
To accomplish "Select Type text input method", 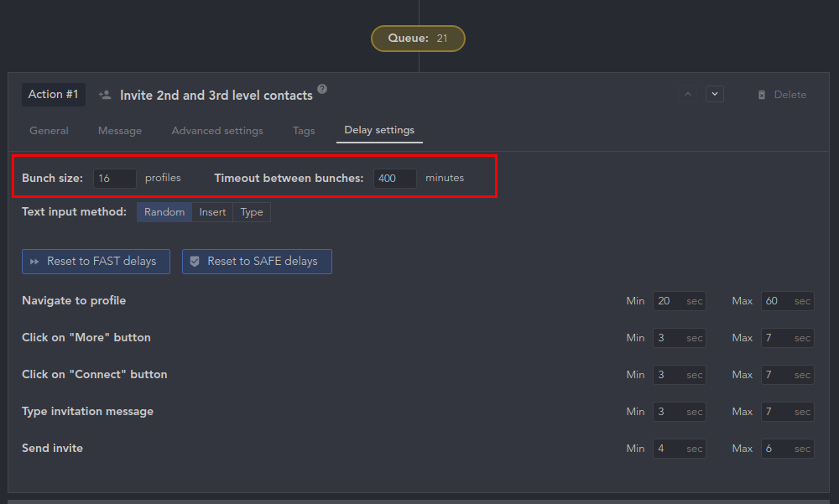I will [252, 212].
